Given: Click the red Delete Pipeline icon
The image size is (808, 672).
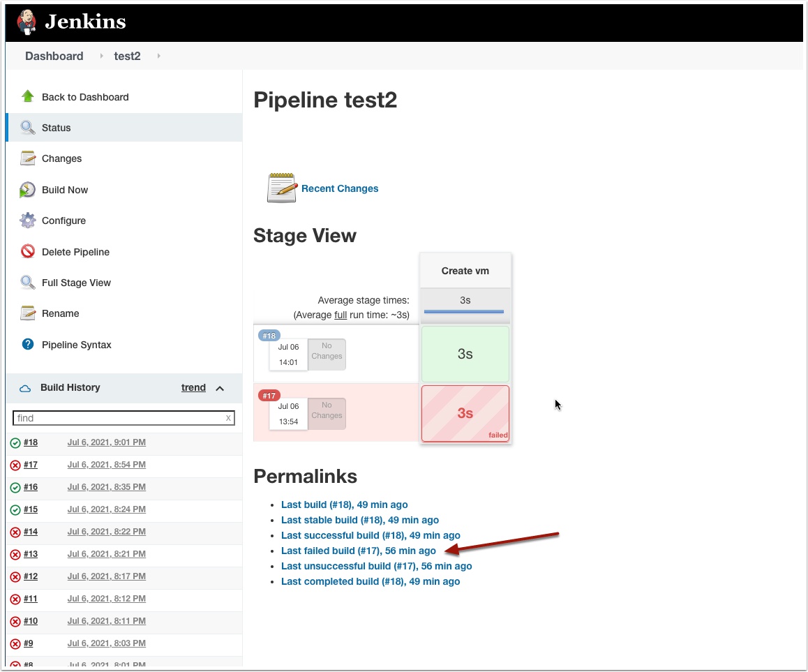Looking at the screenshot, I should click(28, 251).
